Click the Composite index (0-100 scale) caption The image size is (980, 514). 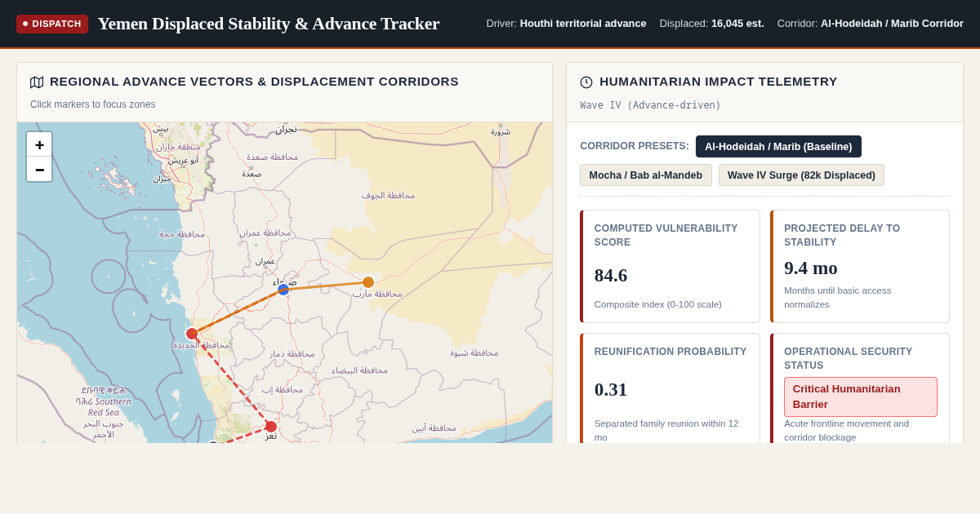(x=658, y=304)
